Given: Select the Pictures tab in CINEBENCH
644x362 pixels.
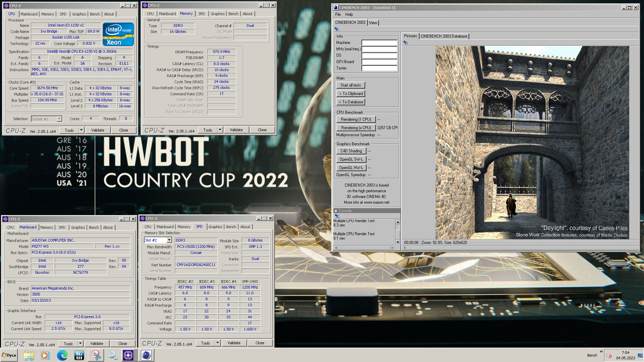Looking at the screenshot, I should pyautogui.click(x=410, y=36).
